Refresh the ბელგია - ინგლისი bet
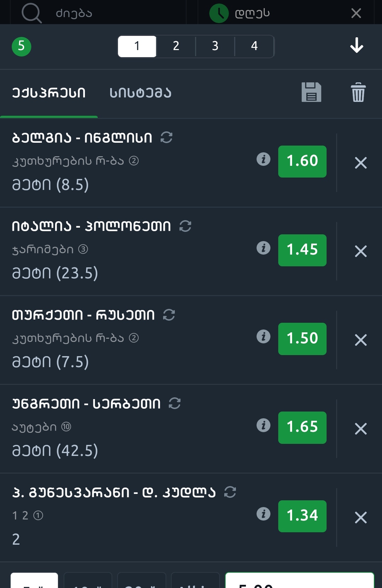The image size is (382, 588). pyautogui.click(x=166, y=137)
